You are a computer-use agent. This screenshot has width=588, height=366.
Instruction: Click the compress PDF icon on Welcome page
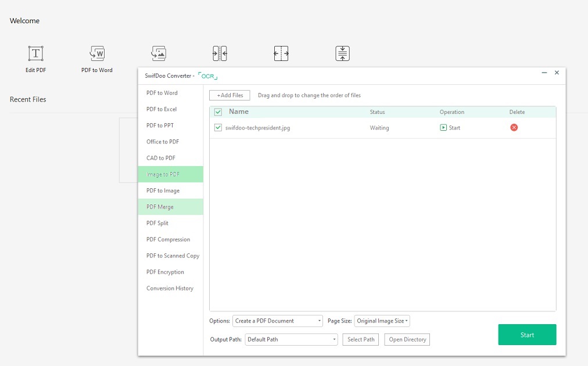342,53
